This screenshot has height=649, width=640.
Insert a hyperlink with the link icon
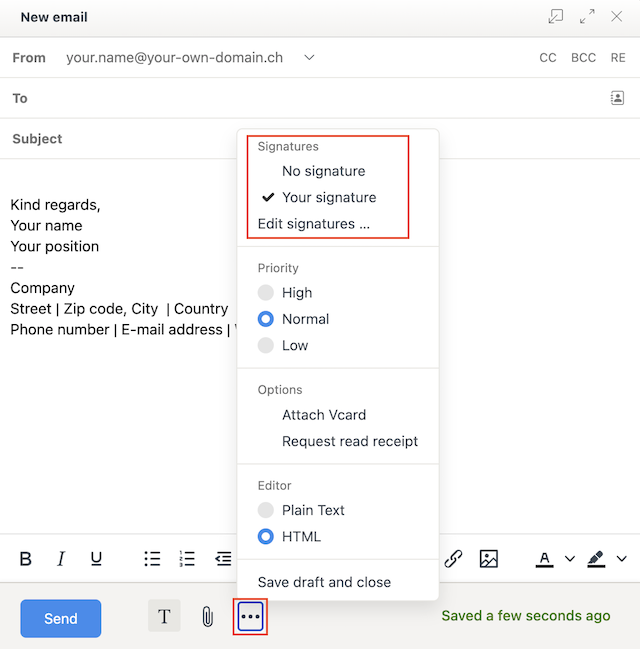click(x=453, y=559)
